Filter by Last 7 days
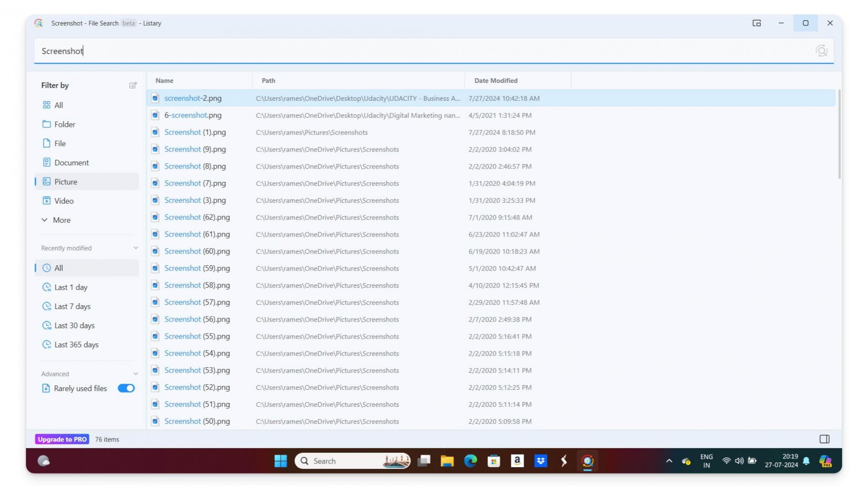The height and width of the screenshot is (488, 868). [72, 306]
